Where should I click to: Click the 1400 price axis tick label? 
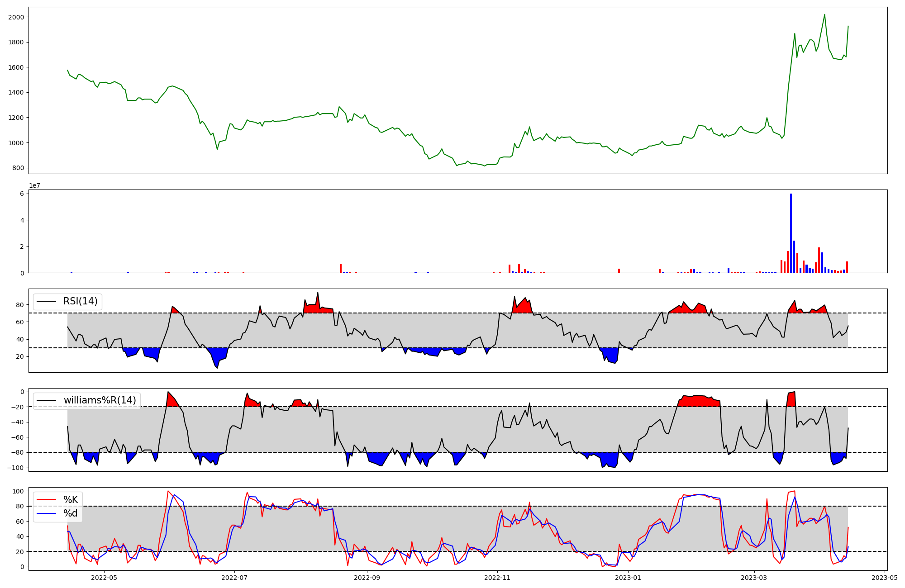click(16, 92)
